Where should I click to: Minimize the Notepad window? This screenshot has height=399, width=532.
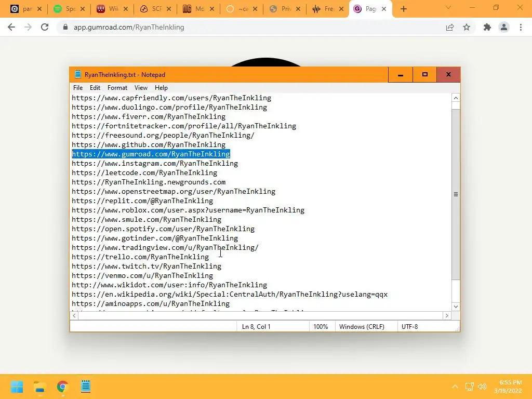401,75
